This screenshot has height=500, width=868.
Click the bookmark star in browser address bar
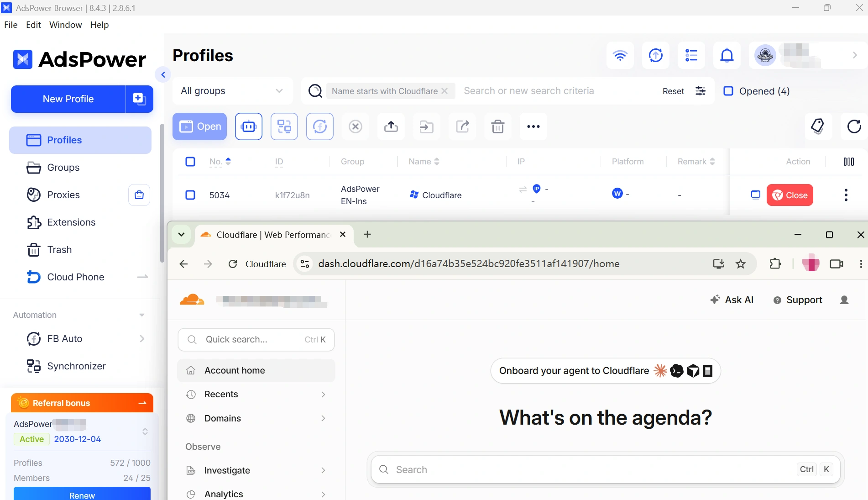point(741,263)
